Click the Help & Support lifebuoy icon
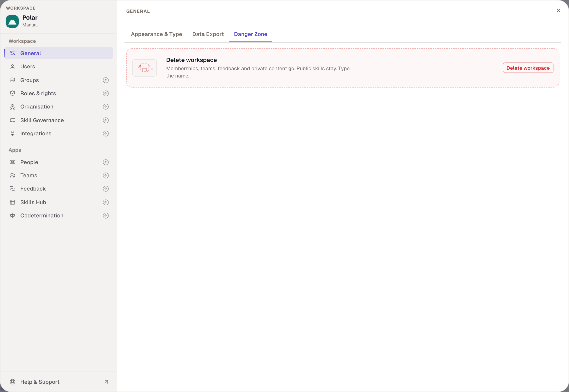Viewport: 569px width, 392px height. click(x=13, y=382)
